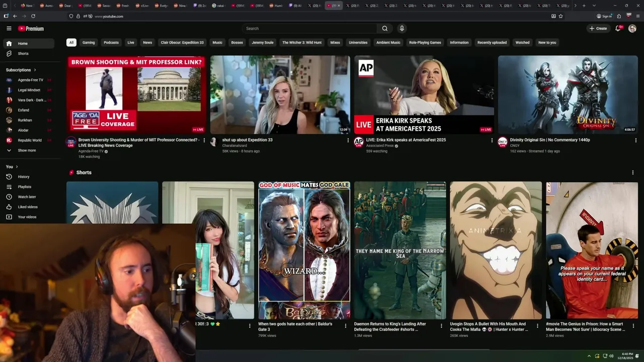The width and height of the screenshot is (644, 362).
Task: Open Shorts shelf more options menu
Action: tap(632, 172)
